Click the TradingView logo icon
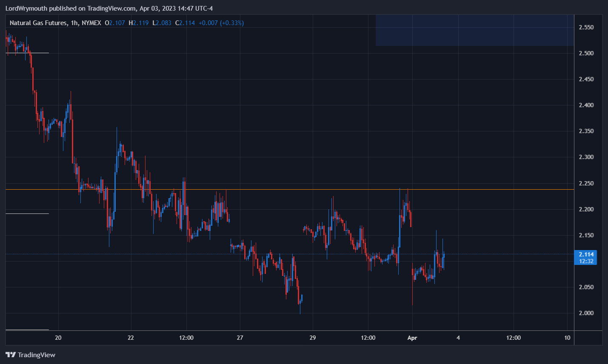The image size is (608, 364). pyautogui.click(x=11, y=355)
